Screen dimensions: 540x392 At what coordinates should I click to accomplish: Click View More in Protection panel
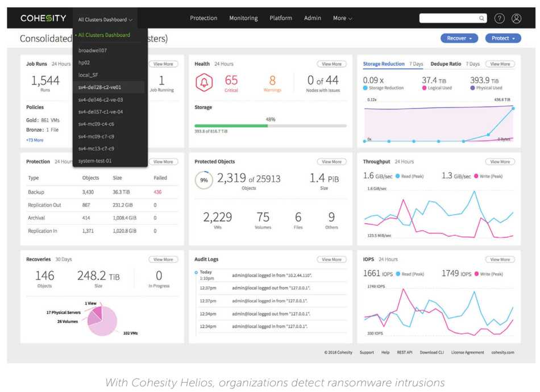[x=163, y=162]
